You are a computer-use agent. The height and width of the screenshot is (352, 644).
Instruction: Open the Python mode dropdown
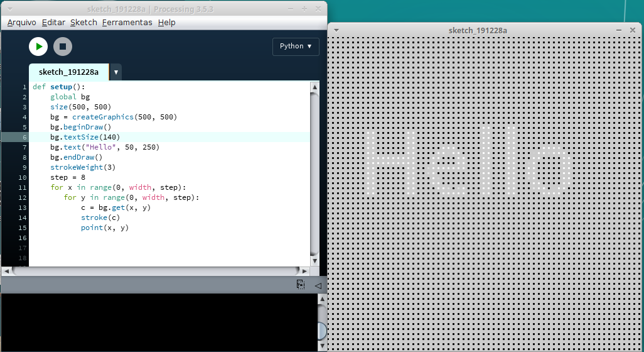point(296,47)
